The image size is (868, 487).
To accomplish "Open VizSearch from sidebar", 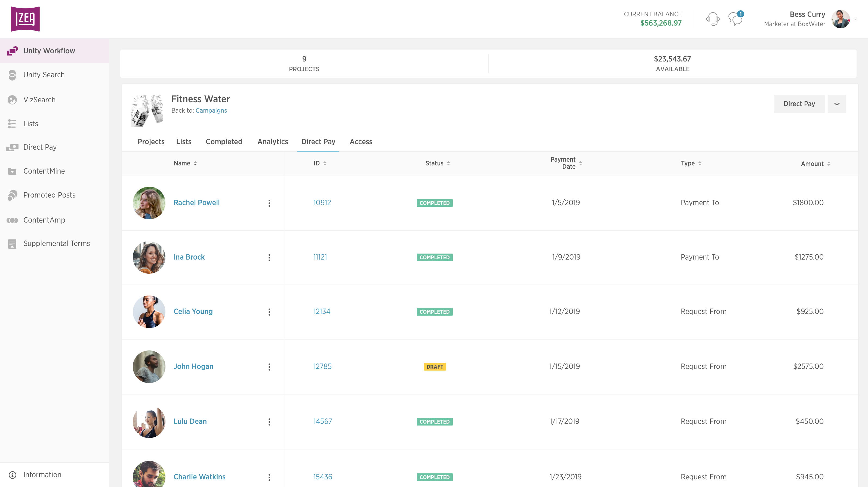I will [x=39, y=100].
